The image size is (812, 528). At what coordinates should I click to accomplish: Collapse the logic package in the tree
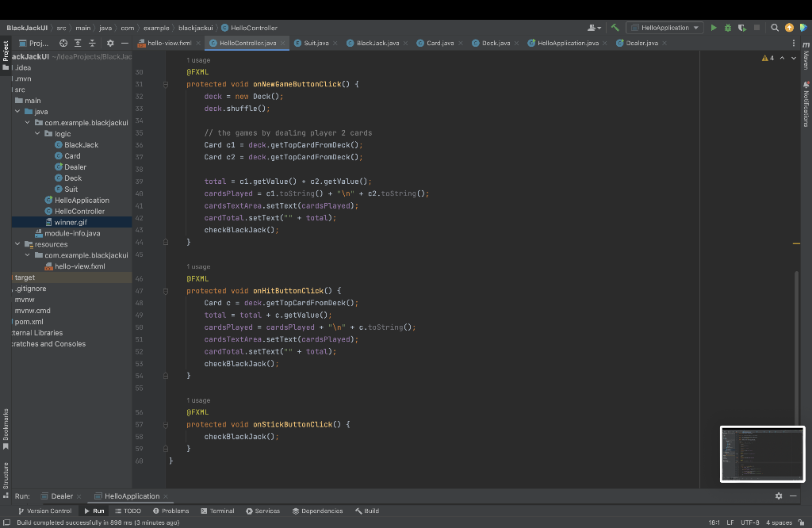[37, 133]
